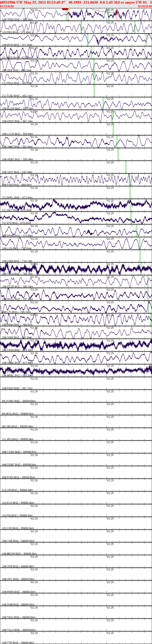Select the UW PASS BHZ station label
This screenshot has width=152, height=644.
pyautogui.click(x=18, y=389)
